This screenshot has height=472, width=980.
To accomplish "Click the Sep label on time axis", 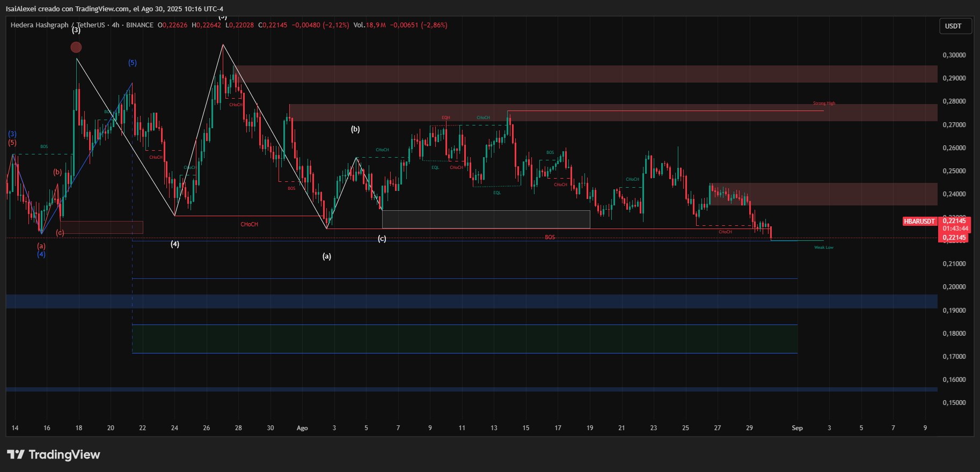I will 797,428.
